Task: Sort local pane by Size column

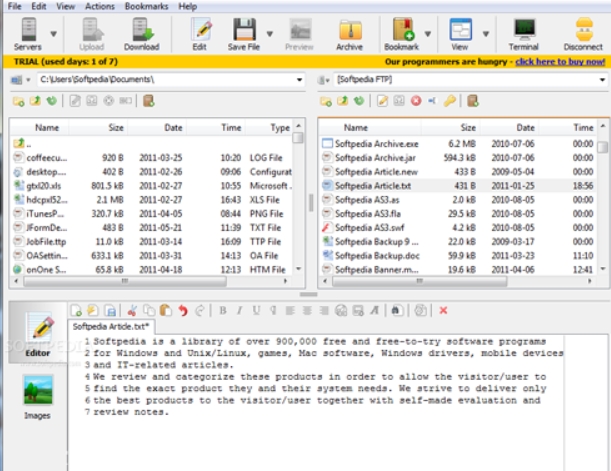Action: (x=98, y=128)
